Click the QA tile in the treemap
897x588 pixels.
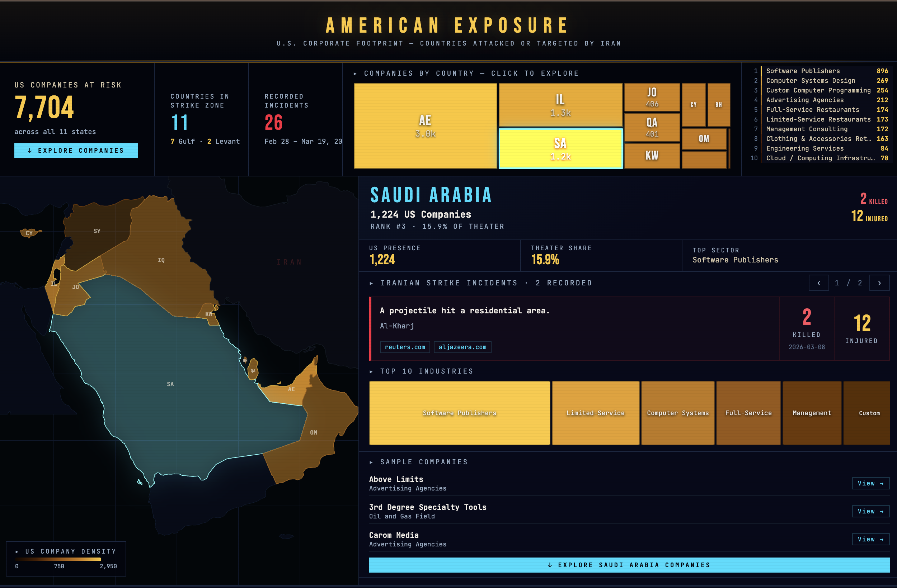652,127
